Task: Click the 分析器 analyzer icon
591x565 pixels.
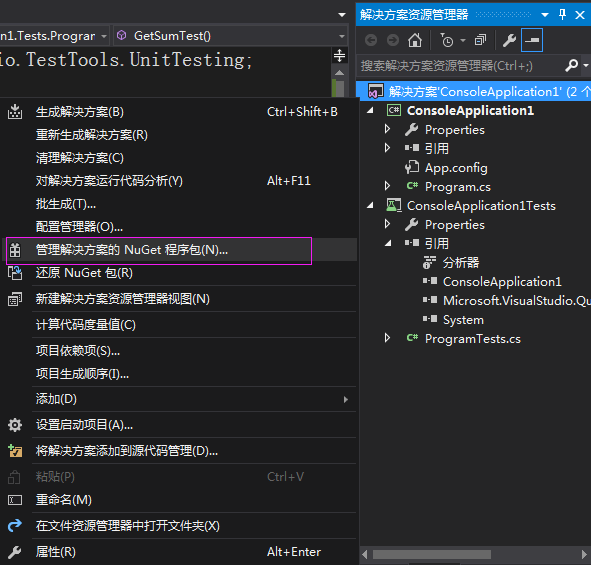Action: (429, 262)
